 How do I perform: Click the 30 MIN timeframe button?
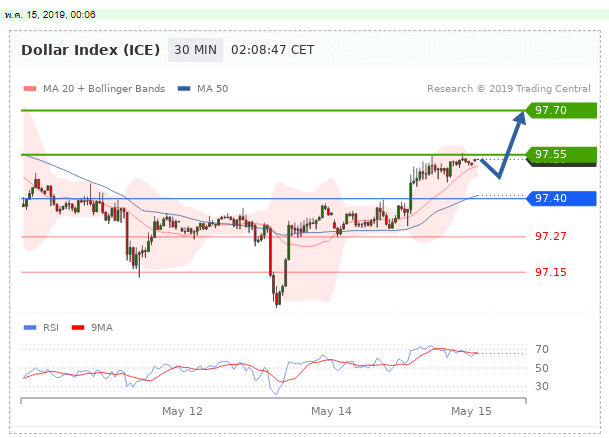point(195,50)
